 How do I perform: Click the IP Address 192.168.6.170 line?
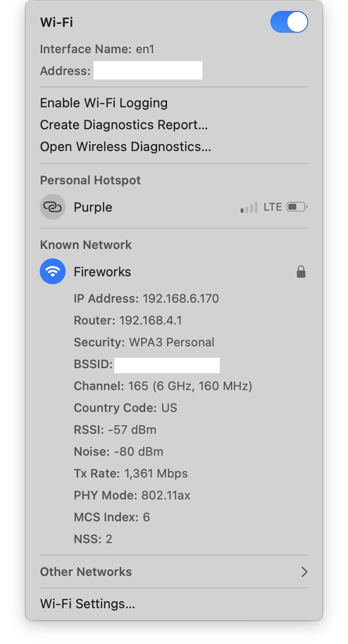click(x=146, y=299)
